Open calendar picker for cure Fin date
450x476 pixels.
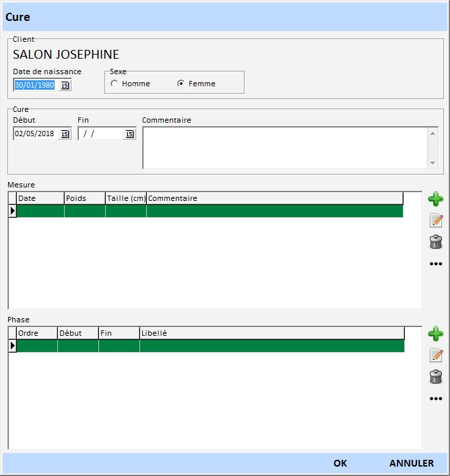click(129, 134)
